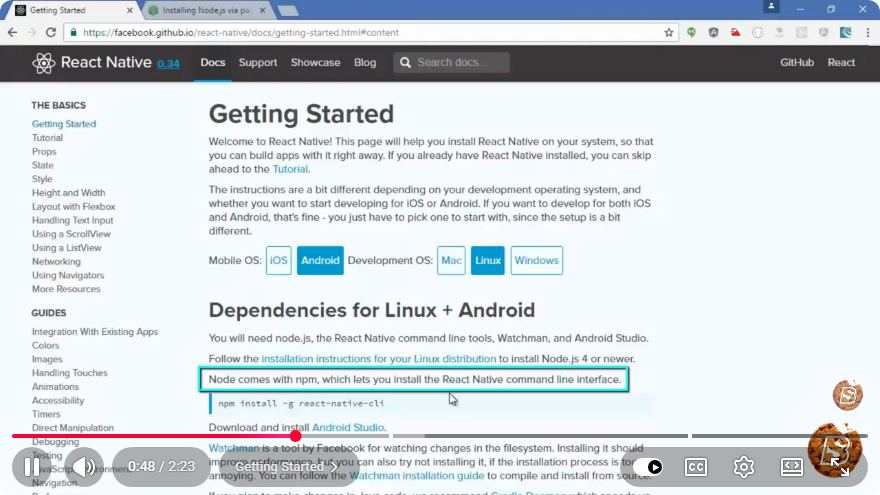This screenshot has width=880, height=495.
Task: Open Using Navigators in sidebar
Action: (68, 275)
